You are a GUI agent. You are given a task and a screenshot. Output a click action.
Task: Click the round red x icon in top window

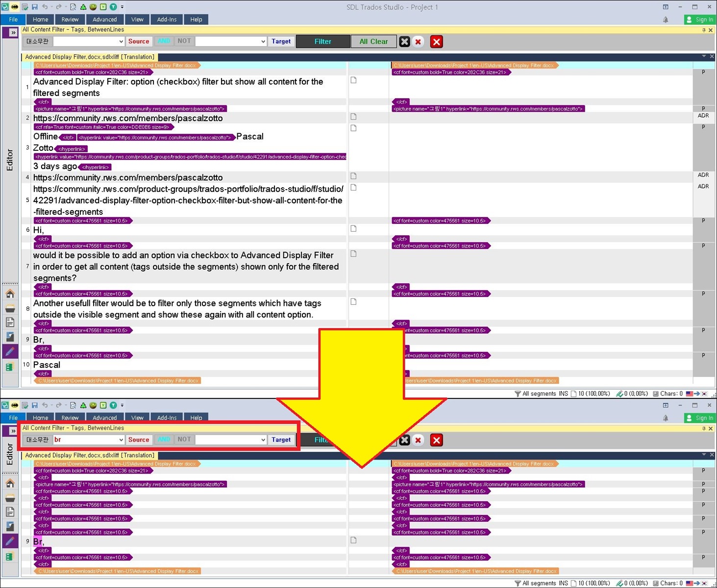(x=418, y=42)
